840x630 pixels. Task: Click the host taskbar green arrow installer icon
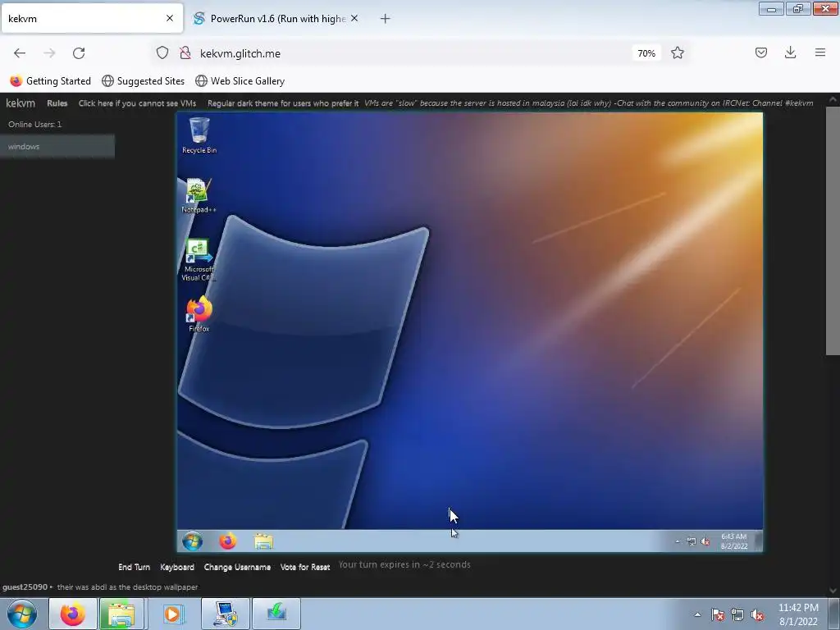point(276,614)
